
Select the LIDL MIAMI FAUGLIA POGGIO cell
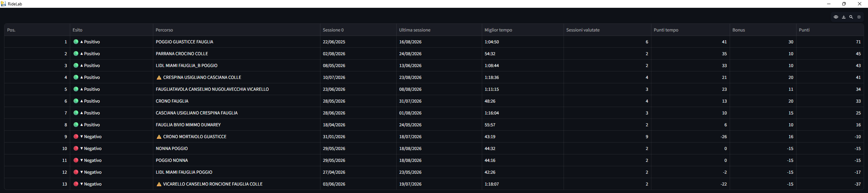click(x=237, y=172)
